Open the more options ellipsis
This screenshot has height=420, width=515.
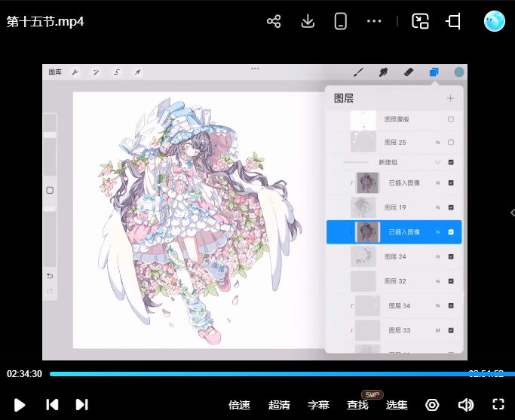point(374,21)
